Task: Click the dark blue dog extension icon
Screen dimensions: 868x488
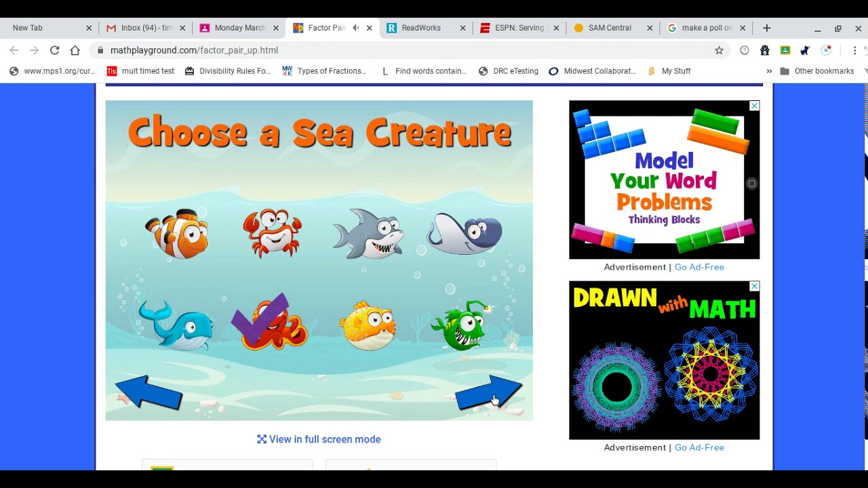Action: pyautogui.click(x=805, y=50)
